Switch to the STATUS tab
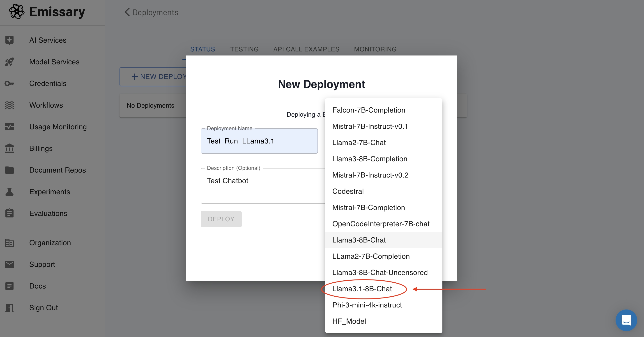 (x=202, y=49)
